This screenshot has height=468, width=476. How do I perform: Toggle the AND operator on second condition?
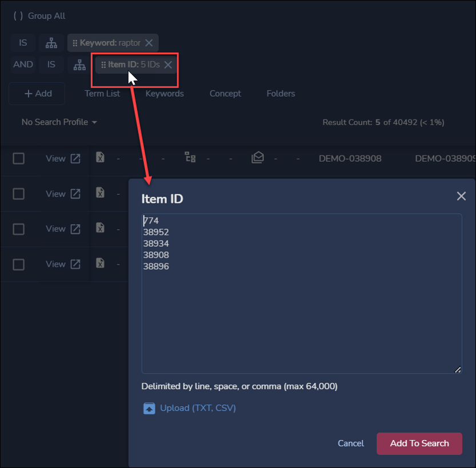coord(23,65)
